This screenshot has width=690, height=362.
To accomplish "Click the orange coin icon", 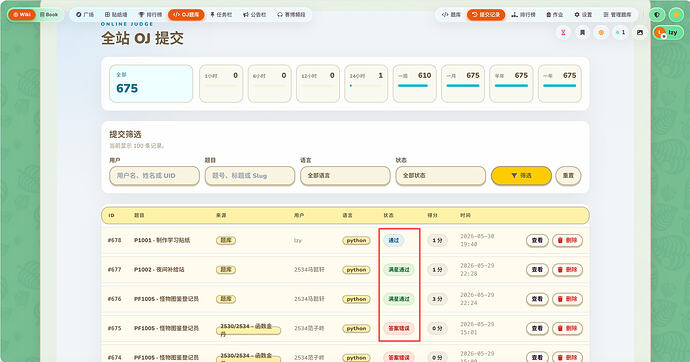I will pos(601,33).
